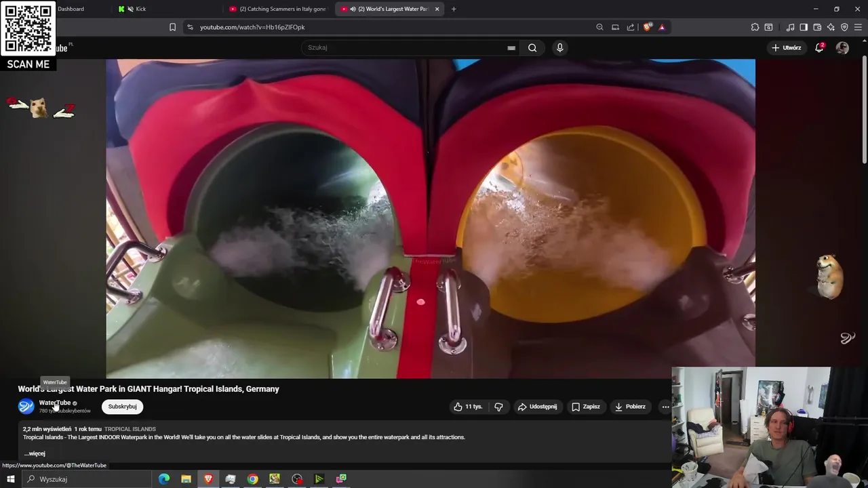
Task: Click the Udostępnij share button
Action: (537, 407)
